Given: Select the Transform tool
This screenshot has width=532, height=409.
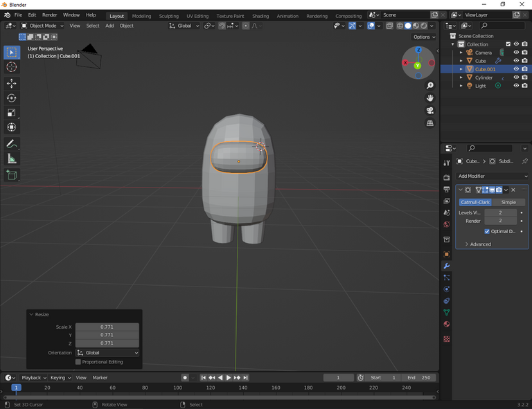Looking at the screenshot, I should click(x=12, y=127).
